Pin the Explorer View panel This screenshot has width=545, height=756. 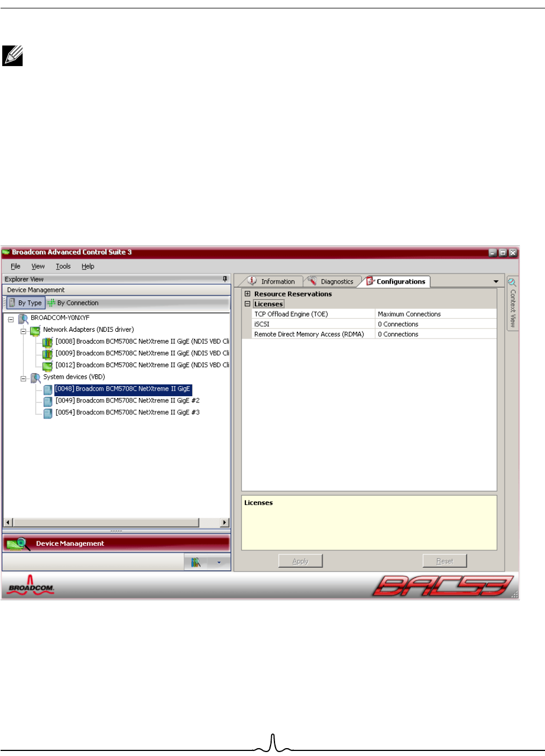pos(225,279)
